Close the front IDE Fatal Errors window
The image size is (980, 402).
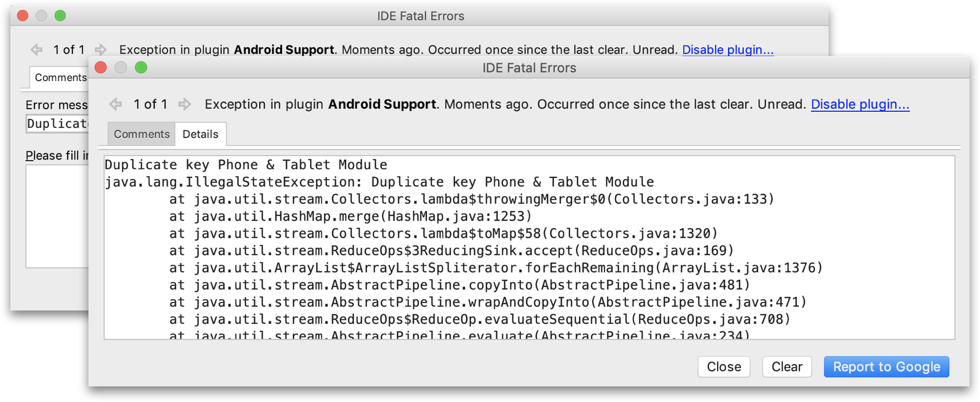(101, 68)
